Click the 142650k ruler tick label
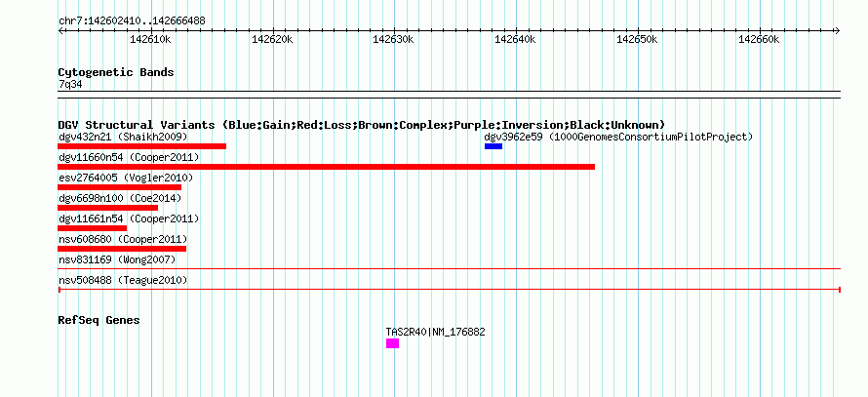 click(x=637, y=40)
